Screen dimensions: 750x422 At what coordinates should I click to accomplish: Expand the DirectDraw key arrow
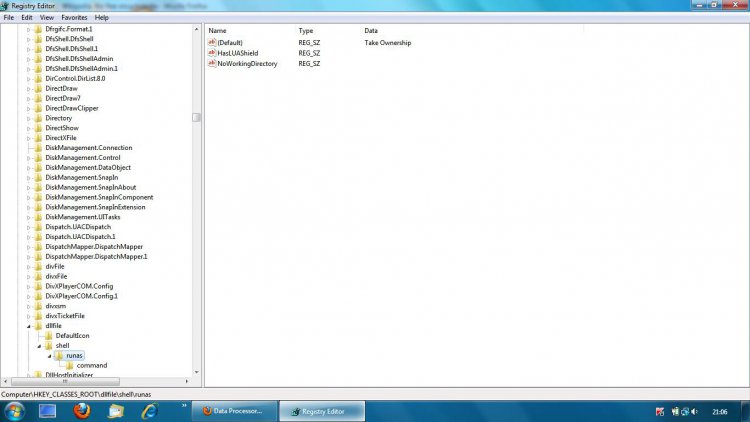28,88
